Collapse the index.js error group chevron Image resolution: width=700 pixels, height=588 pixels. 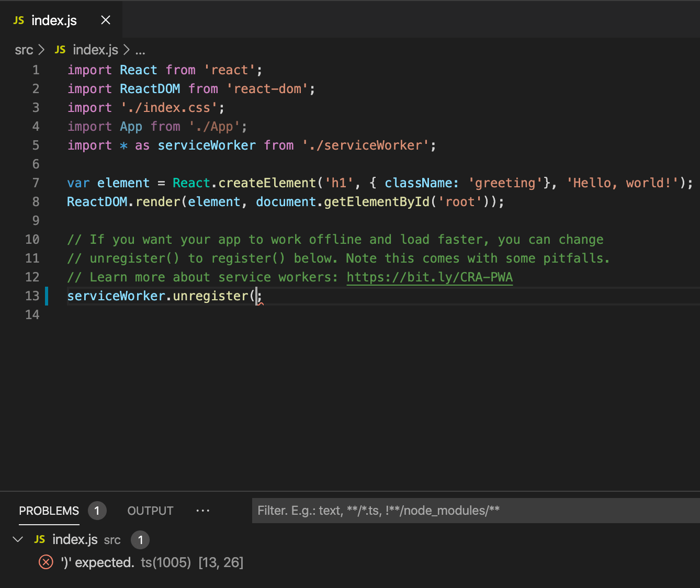[17, 539]
